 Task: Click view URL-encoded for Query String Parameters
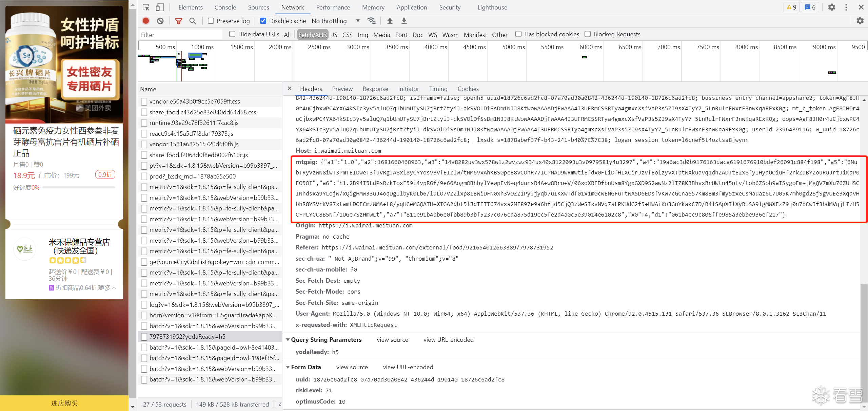pos(448,340)
